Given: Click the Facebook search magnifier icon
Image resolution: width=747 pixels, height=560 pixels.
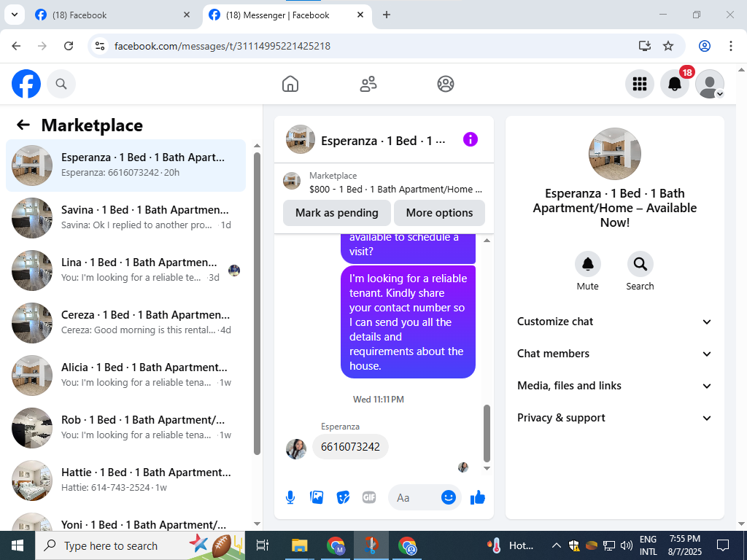Looking at the screenshot, I should pyautogui.click(x=61, y=84).
